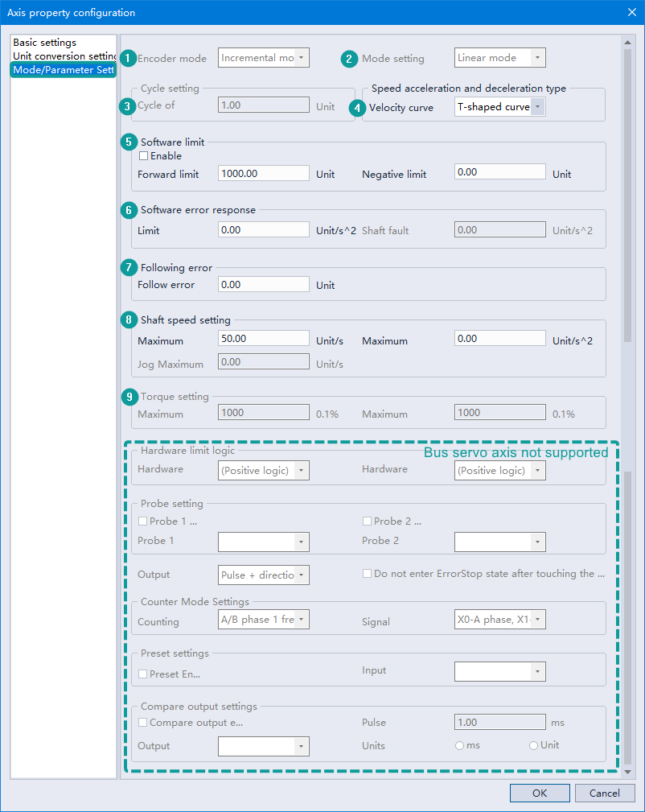
Task: Open the Encoder mode dropdown
Action: coord(301,58)
